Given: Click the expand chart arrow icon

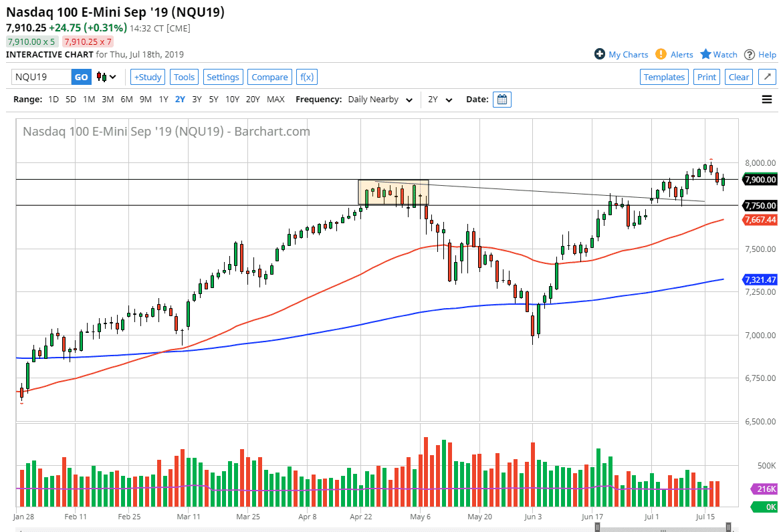Looking at the screenshot, I should click(767, 77).
